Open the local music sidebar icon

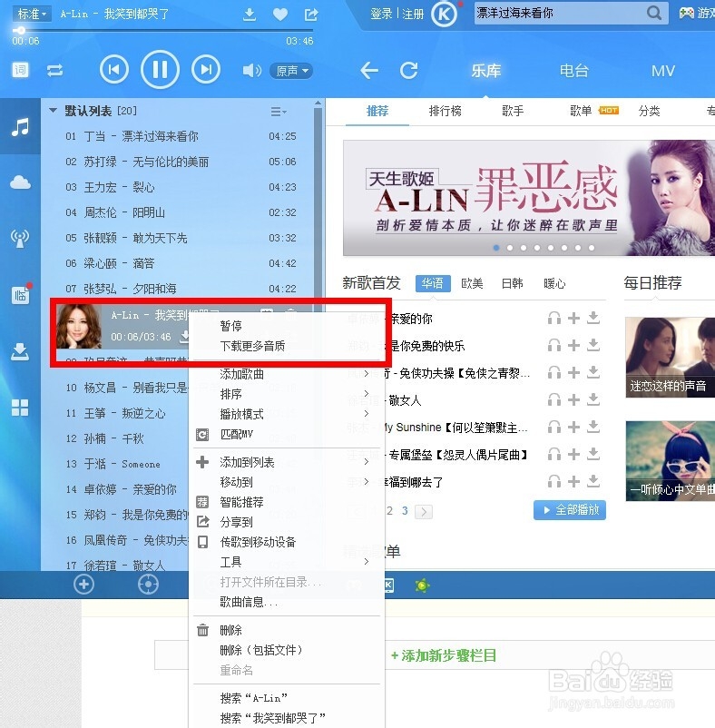pos(20,127)
